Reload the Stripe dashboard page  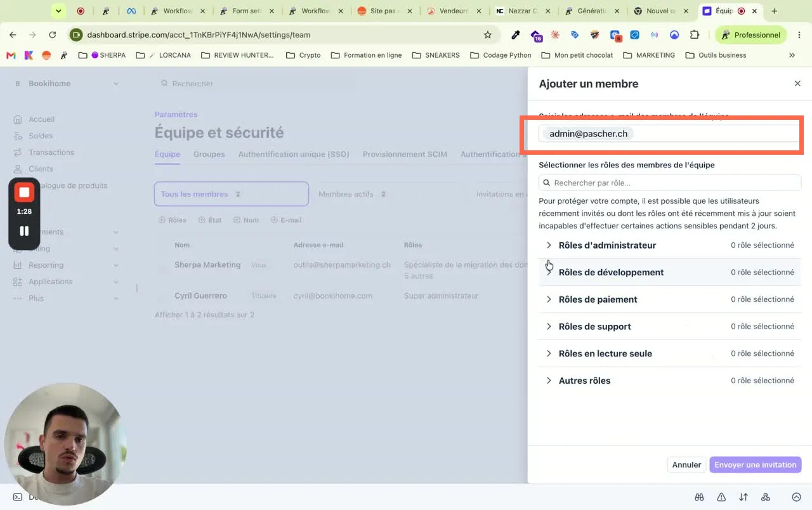pyautogui.click(x=52, y=35)
